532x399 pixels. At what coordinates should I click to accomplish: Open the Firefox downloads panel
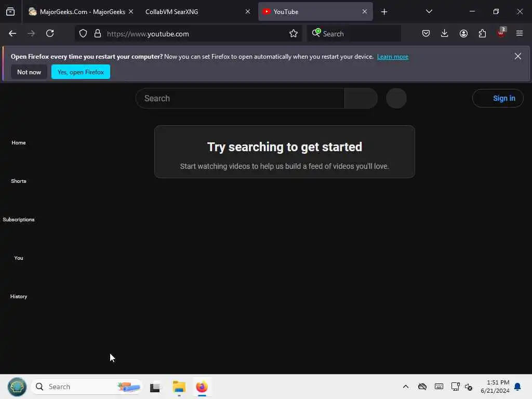[445, 34]
